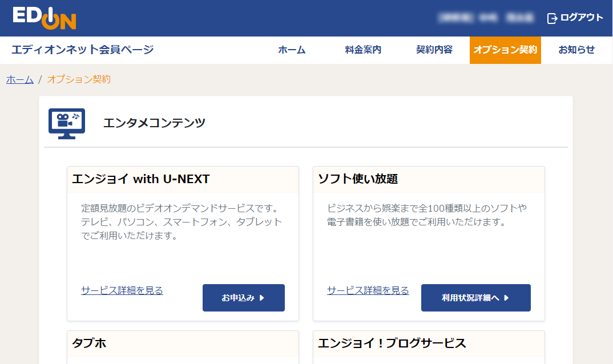Click the EDION logo in the header
The height and width of the screenshot is (364, 613).
(x=45, y=18)
